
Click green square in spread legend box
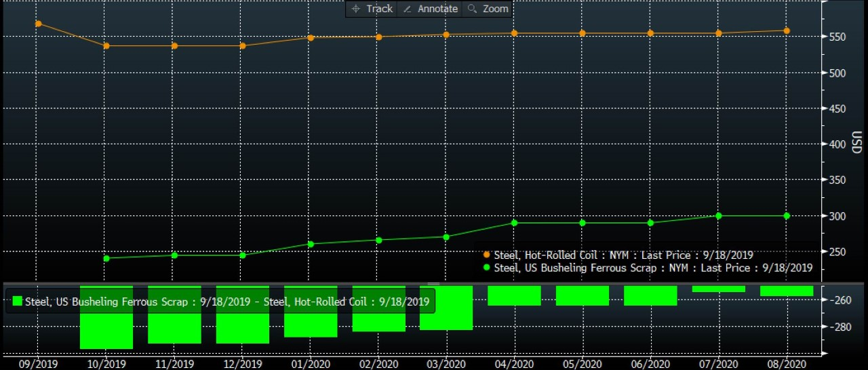click(x=17, y=302)
